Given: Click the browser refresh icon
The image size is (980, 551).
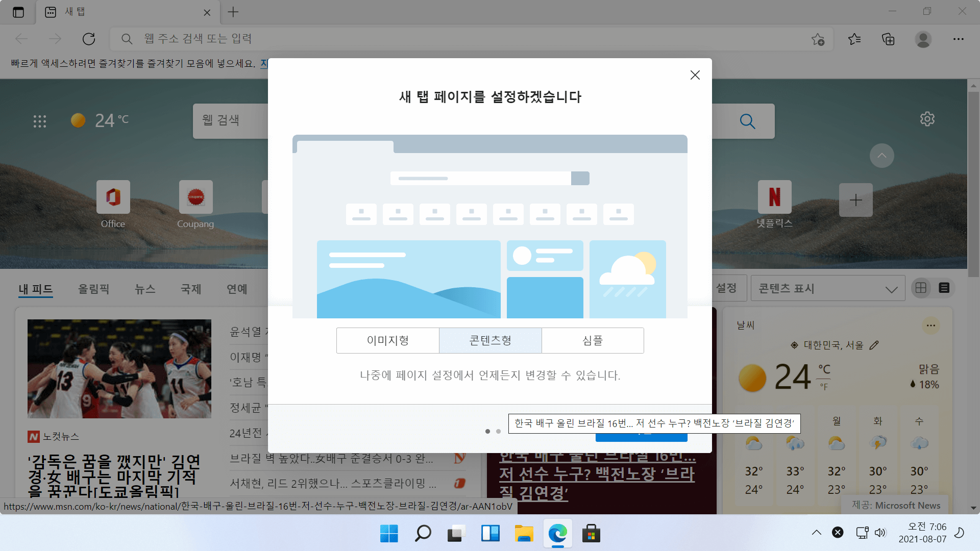Looking at the screenshot, I should (x=89, y=39).
